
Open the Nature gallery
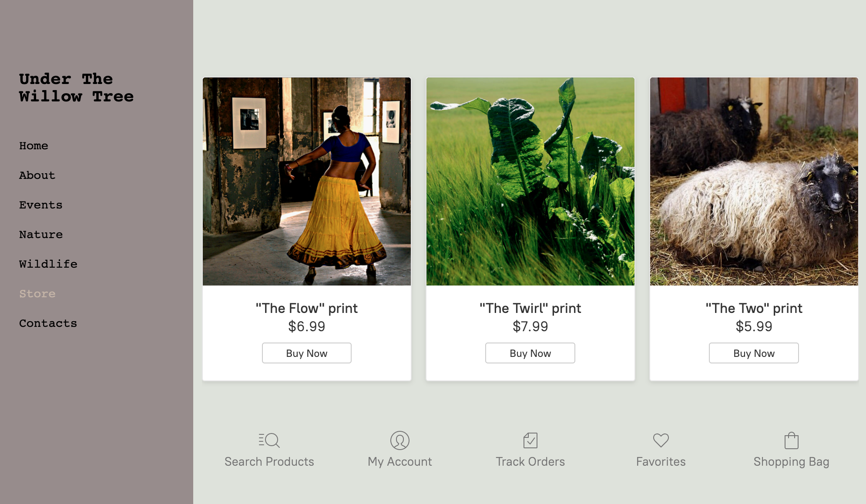pyautogui.click(x=40, y=235)
